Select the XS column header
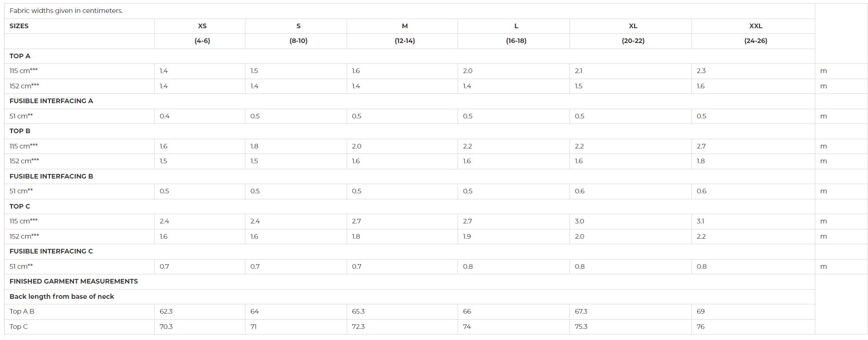 coord(202,26)
